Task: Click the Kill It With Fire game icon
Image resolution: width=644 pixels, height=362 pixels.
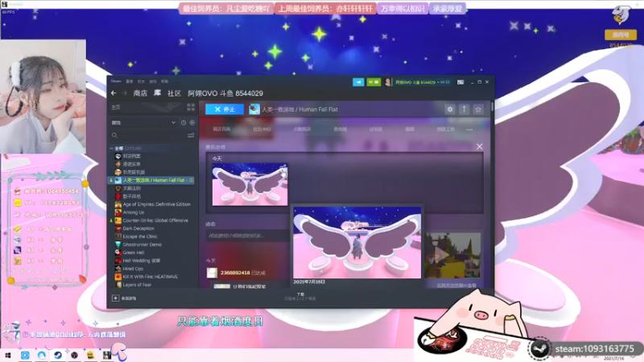Action: (118, 277)
